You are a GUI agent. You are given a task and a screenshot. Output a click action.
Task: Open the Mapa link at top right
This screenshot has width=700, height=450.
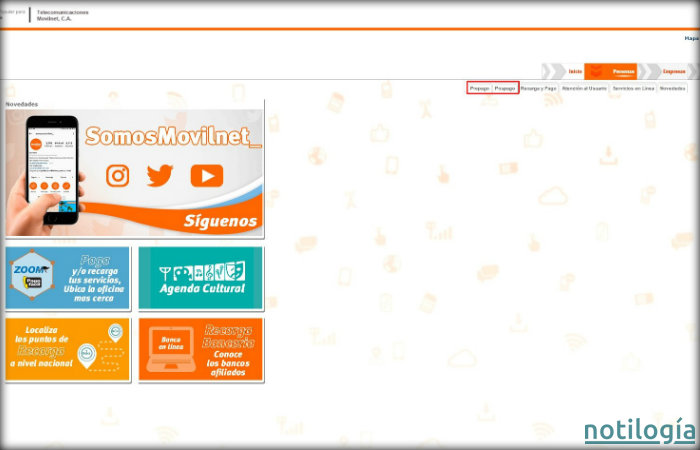692,38
